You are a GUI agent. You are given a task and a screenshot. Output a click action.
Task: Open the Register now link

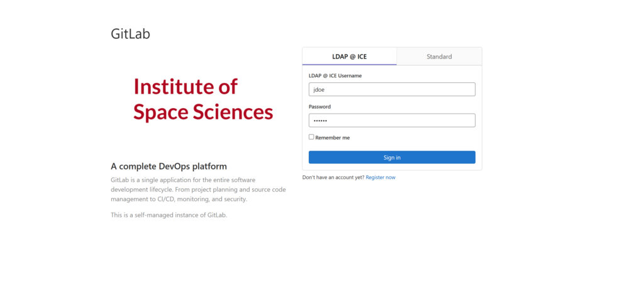click(x=380, y=178)
